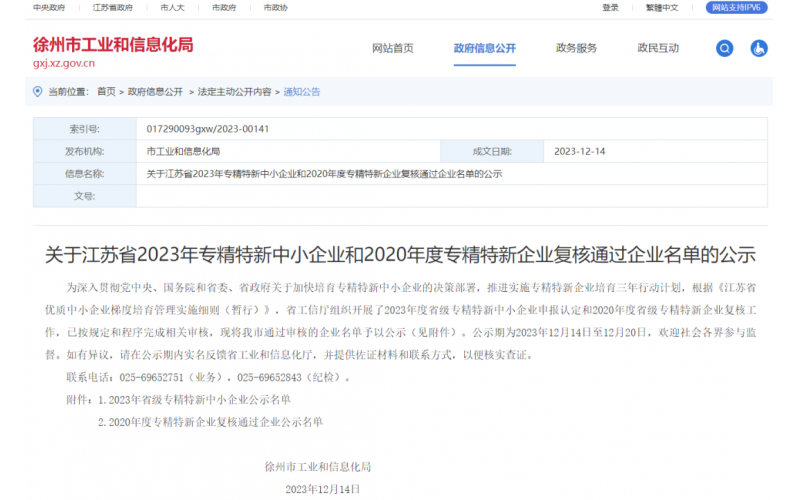Open the 网站首页 nav item

[x=392, y=48]
